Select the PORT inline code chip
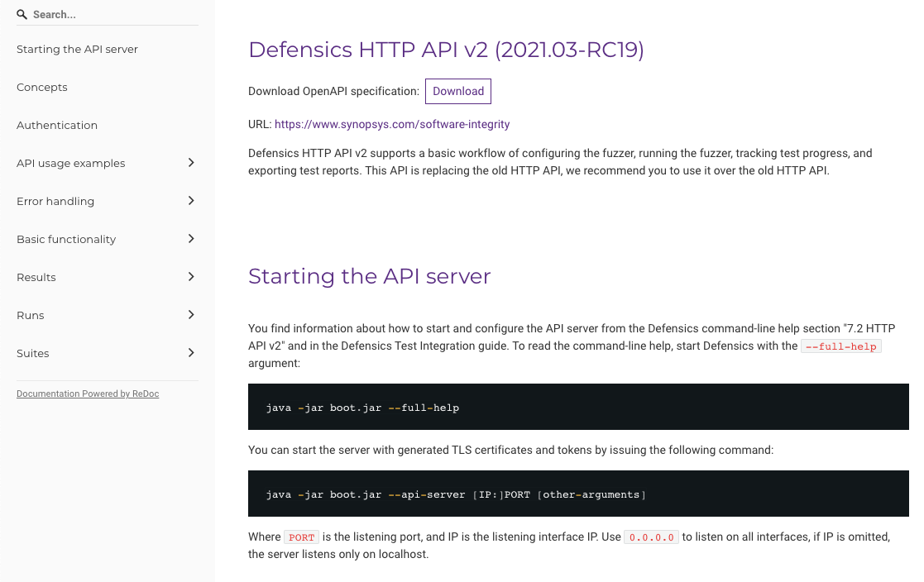Viewport: 924px width, 582px height. (301, 537)
